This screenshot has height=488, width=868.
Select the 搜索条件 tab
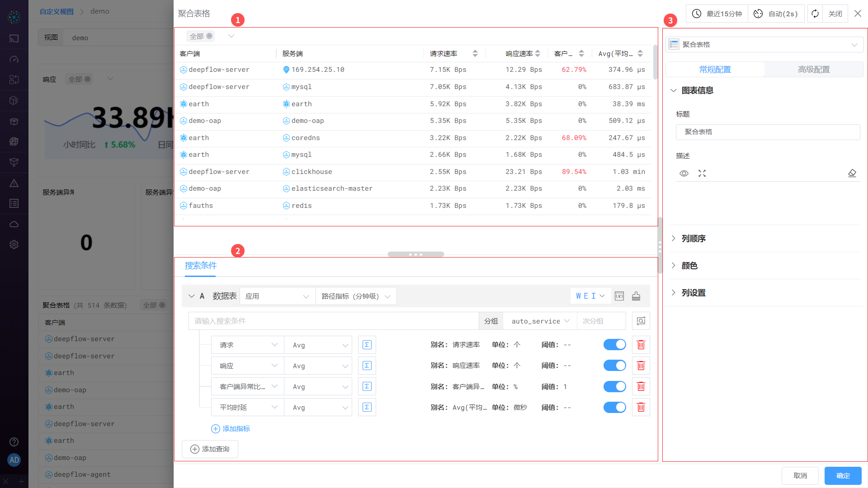pos(200,266)
